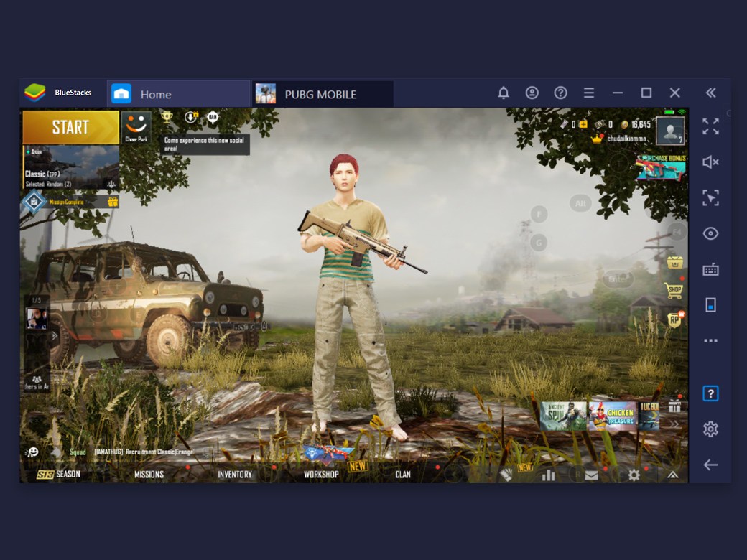The width and height of the screenshot is (747, 560).
Task: Open the in-game mail envelope
Action: coord(591,475)
